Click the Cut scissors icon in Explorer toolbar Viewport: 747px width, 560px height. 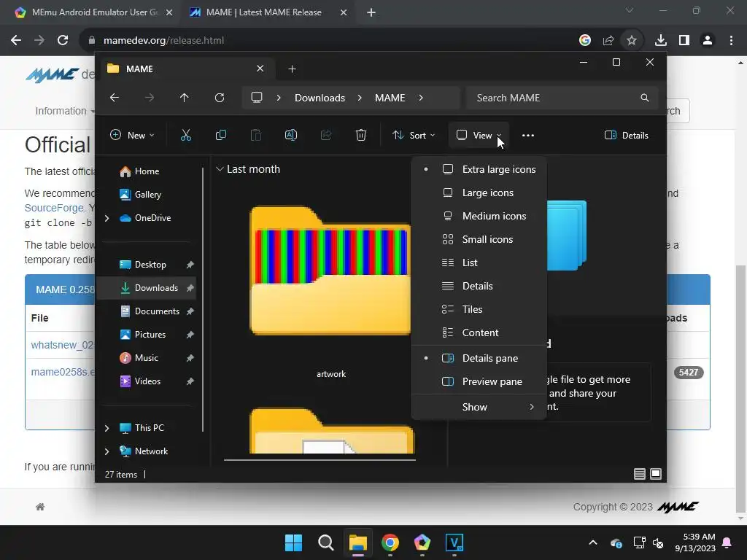(x=186, y=135)
